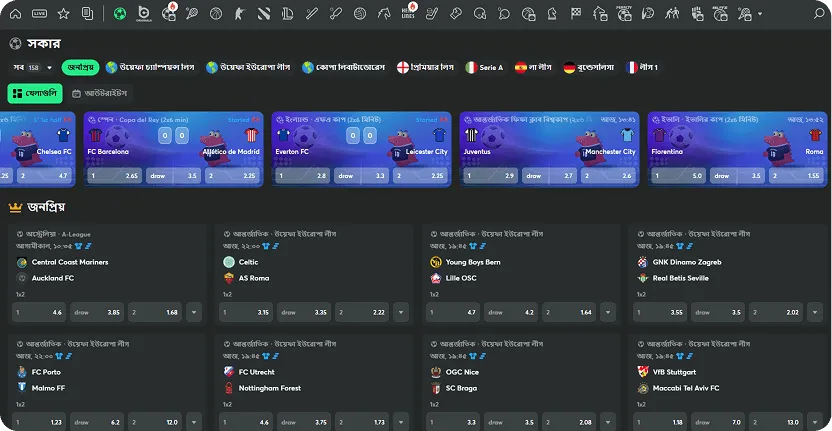
Task: Pick draw 4.2 for Young Boys Bern match
Action: point(511,313)
